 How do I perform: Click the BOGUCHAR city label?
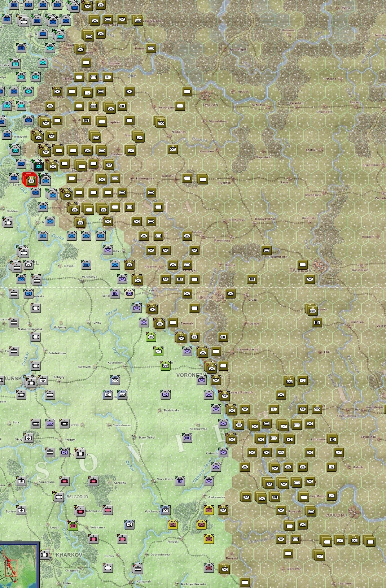point(336,515)
